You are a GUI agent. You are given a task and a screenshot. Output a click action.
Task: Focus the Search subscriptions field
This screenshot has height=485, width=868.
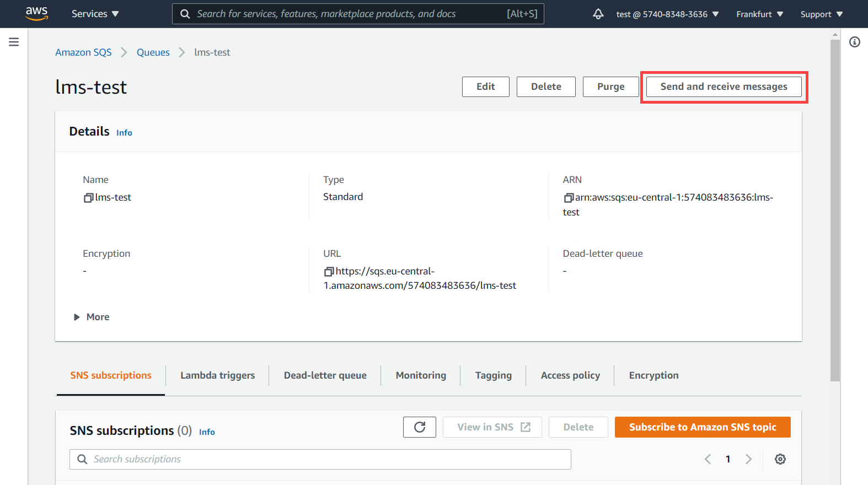coord(320,460)
